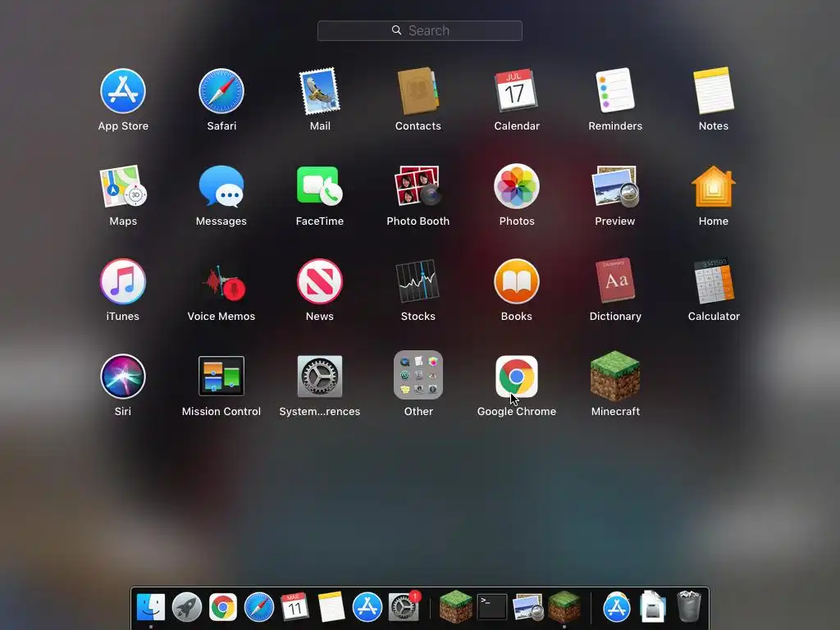The height and width of the screenshot is (630, 840).
Task: Click the Launchpad rocket icon in Dock
Action: point(186,607)
